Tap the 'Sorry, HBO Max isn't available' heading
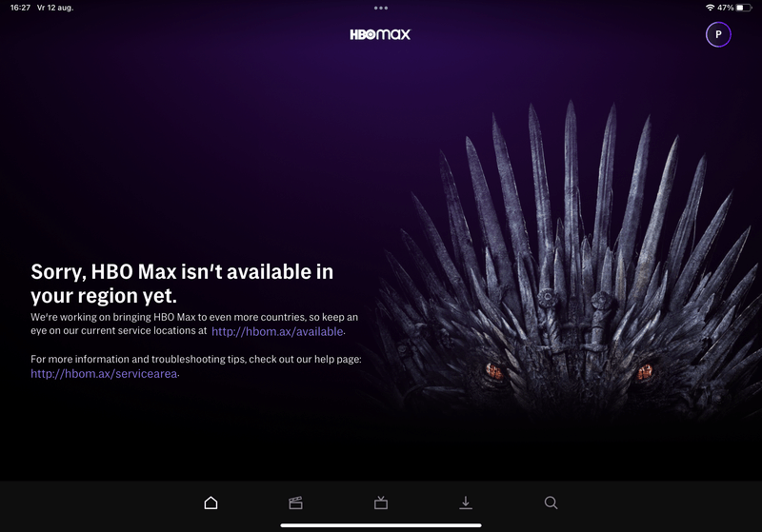Image resolution: width=762 pixels, height=532 pixels. click(x=182, y=284)
